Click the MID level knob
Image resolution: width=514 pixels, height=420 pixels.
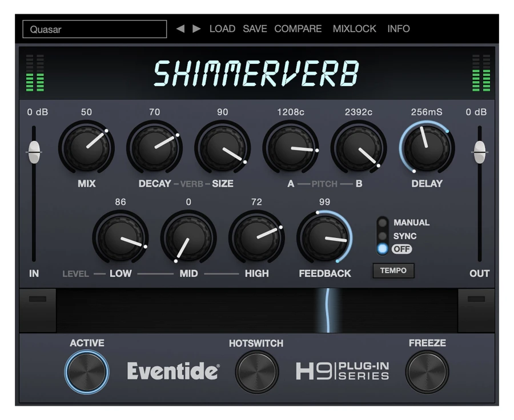188,238
